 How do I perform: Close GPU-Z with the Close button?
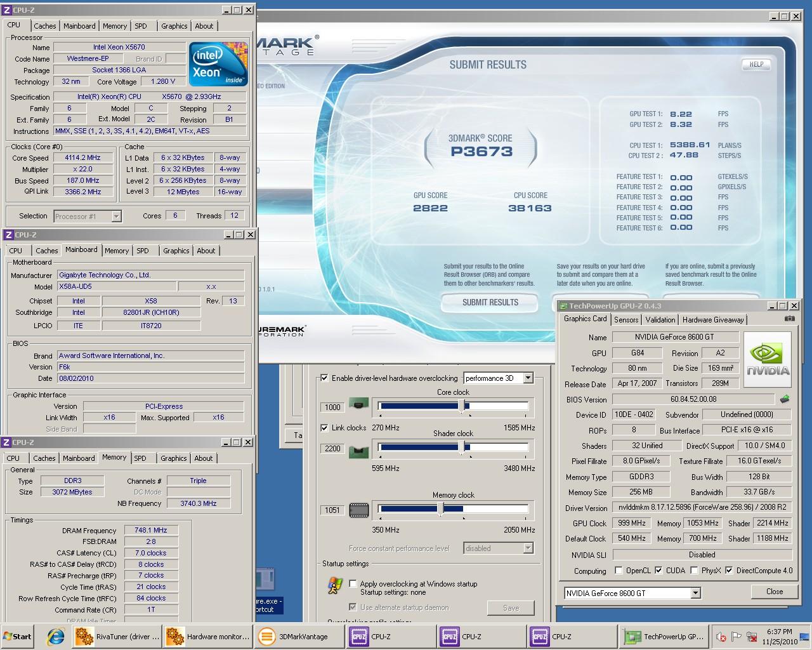[x=774, y=592]
